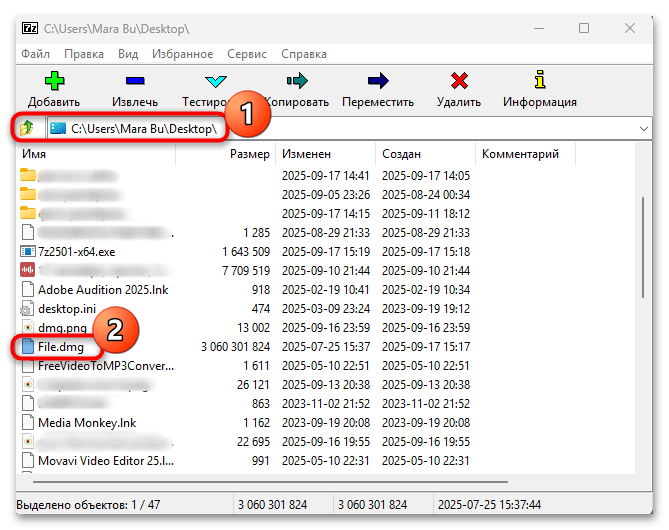This screenshot has width=669, height=530.
Task: Open the Правка menu
Action: click(84, 54)
